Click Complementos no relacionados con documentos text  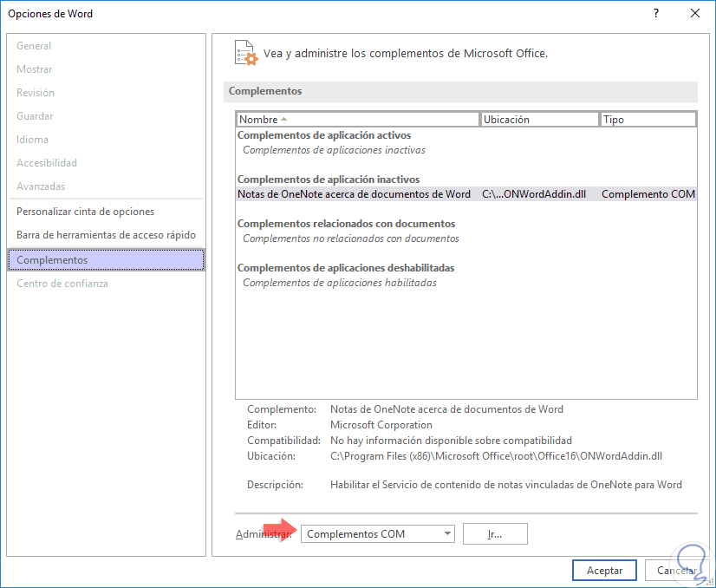coord(351,238)
